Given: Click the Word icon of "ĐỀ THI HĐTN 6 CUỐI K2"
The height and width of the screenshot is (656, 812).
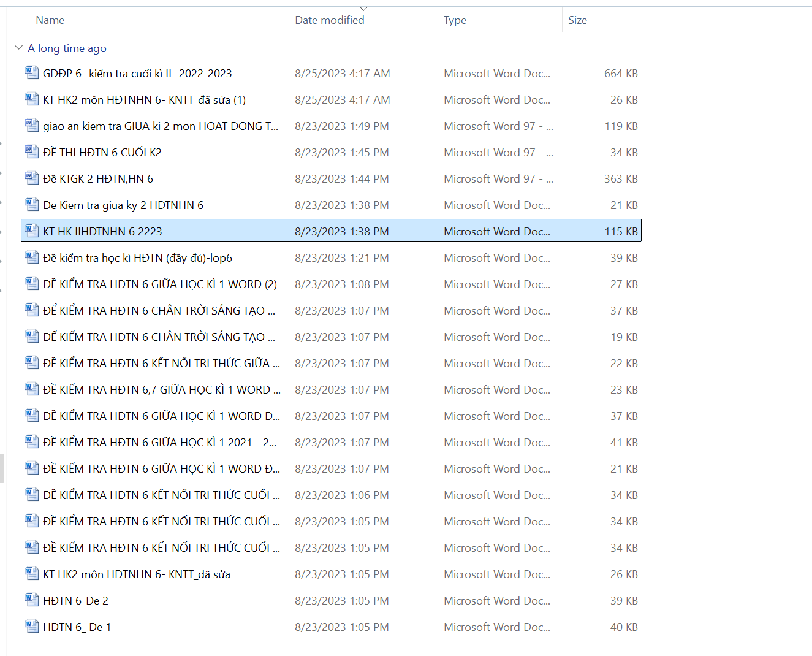Looking at the screenshot, I should 32,152.
